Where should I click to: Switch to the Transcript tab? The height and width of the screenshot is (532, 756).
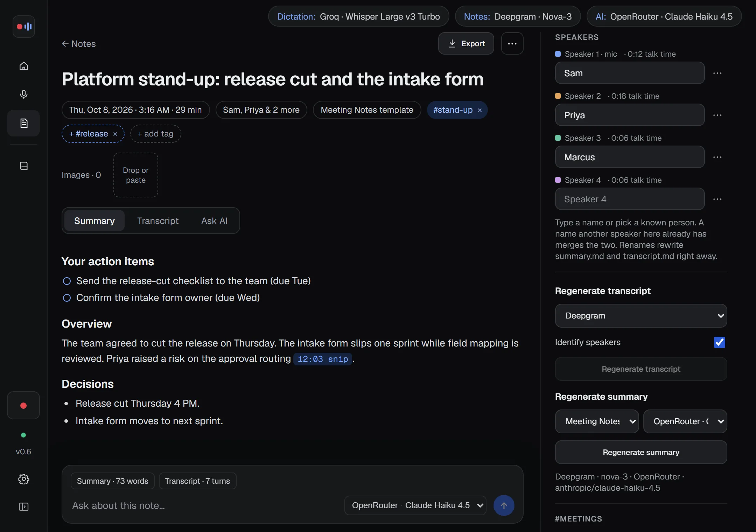click(x=158, y=221)
